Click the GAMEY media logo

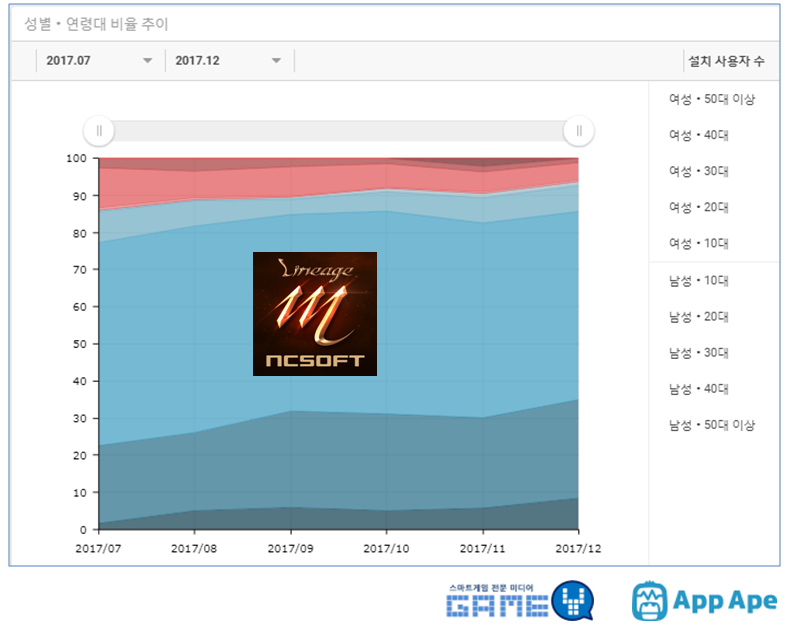[520, 601]
